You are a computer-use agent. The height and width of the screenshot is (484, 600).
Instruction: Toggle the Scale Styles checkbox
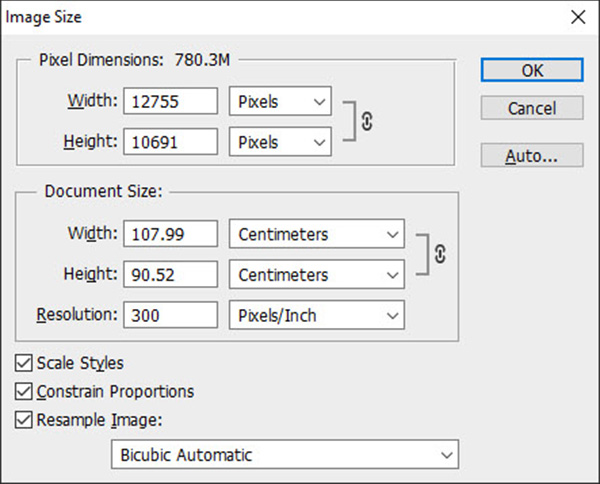coord(23,363)
